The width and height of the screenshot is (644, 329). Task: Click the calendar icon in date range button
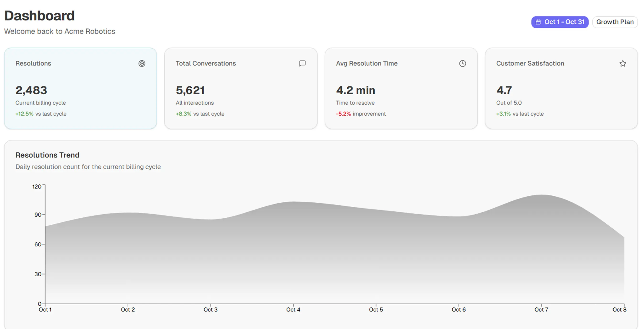[x=538, y=22]
